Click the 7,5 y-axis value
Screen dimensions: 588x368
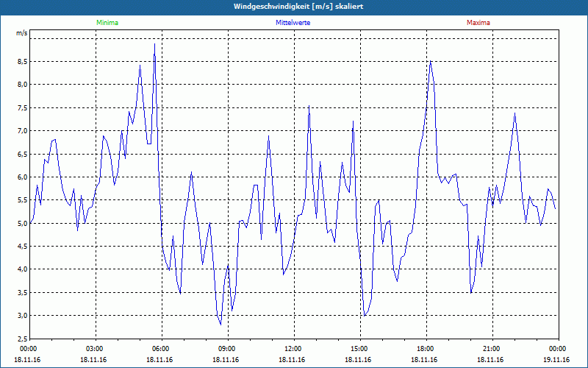[x=23, y=107]
